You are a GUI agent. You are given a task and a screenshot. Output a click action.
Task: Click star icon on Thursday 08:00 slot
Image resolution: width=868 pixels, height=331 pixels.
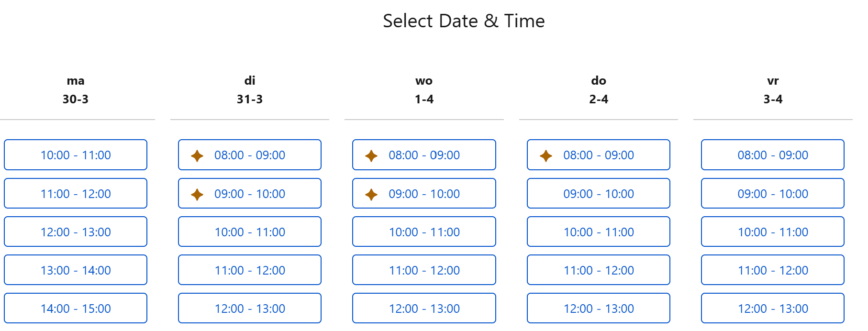pos(546,155)
